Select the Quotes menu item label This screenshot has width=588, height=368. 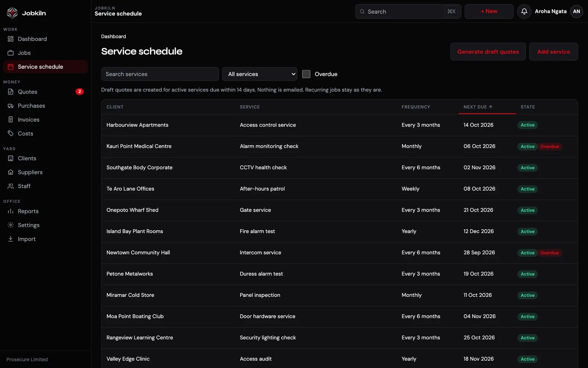click(x=28, y=92)
